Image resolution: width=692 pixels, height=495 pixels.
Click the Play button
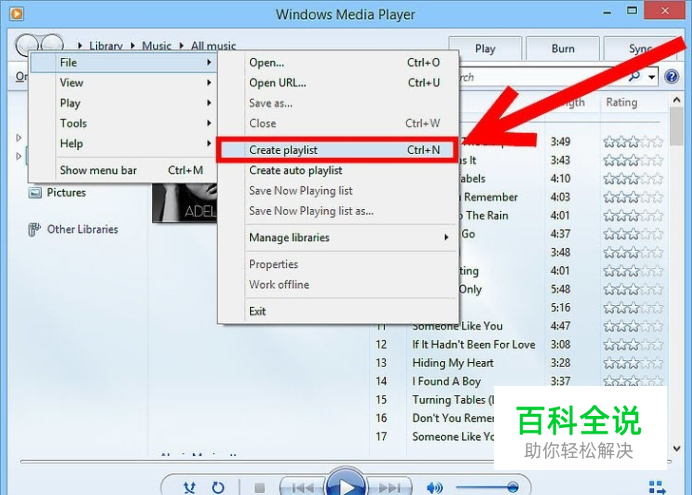point(346,485)
